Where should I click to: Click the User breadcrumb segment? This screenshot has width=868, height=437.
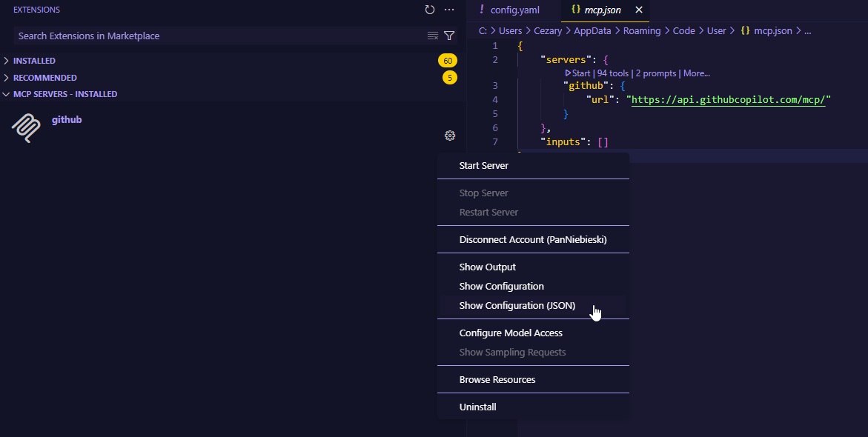coord(716,31)
